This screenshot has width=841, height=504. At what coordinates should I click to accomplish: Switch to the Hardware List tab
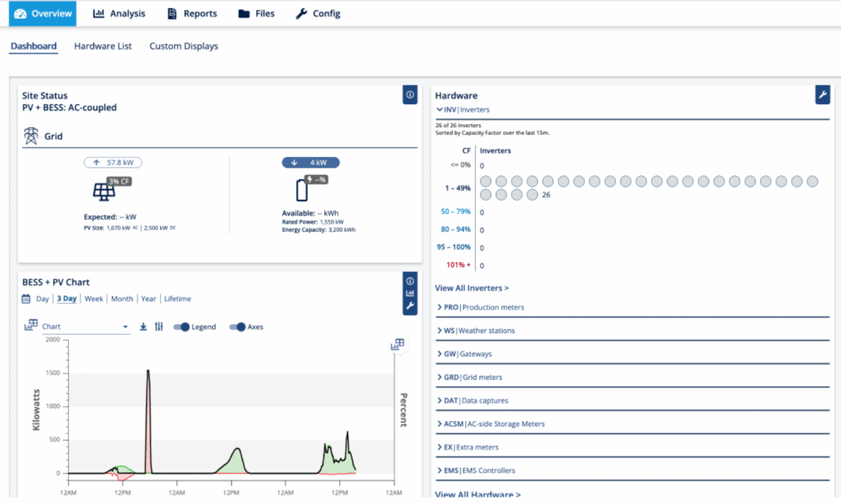(x=103, y=46)
